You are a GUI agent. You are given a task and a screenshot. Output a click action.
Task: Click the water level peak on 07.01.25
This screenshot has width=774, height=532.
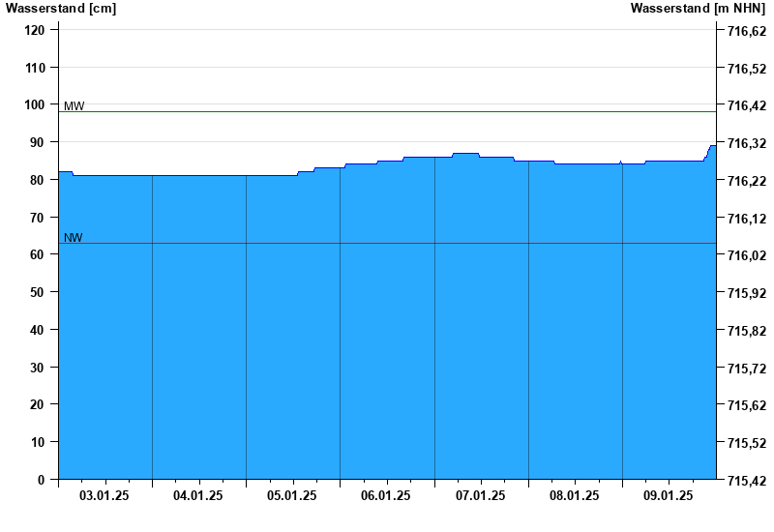(x=466, y=154)
